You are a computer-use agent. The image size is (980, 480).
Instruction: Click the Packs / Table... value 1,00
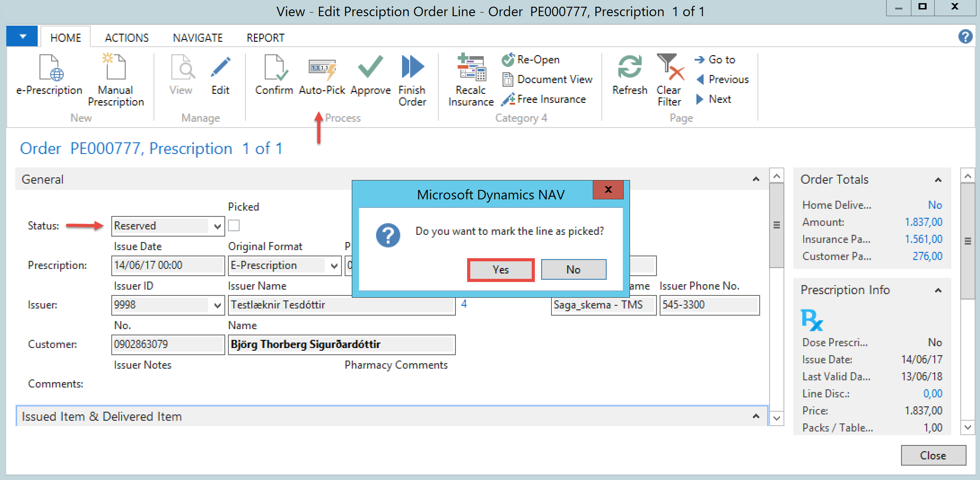[x=933, y=428]
